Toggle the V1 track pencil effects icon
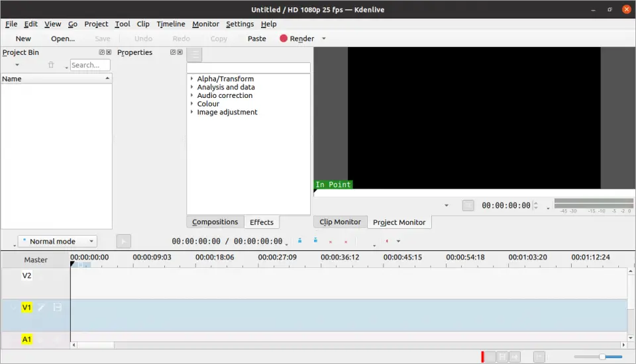The height and width of the screenshot is (364, 636). (41, 308)
